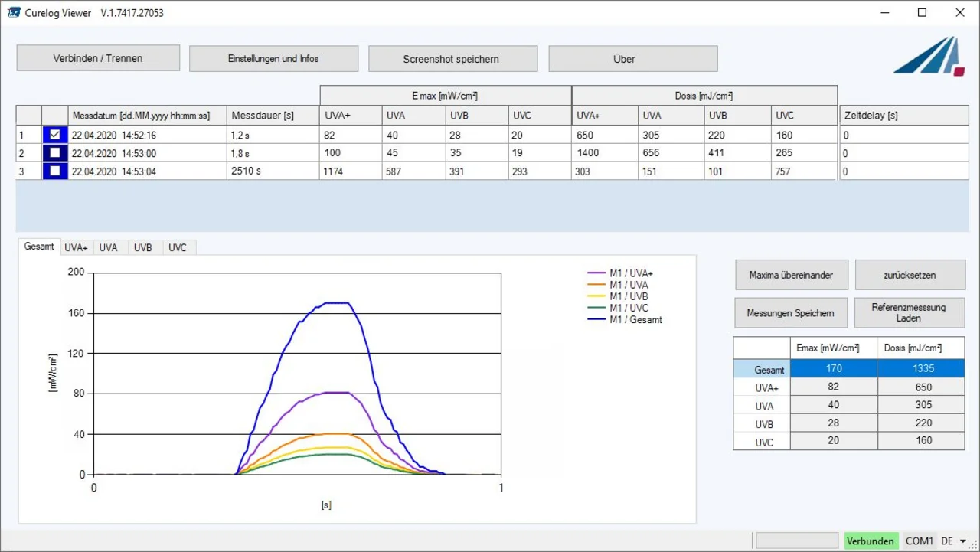
Task: Click Referenzmesssung Laden button
Action: [910, 312]
